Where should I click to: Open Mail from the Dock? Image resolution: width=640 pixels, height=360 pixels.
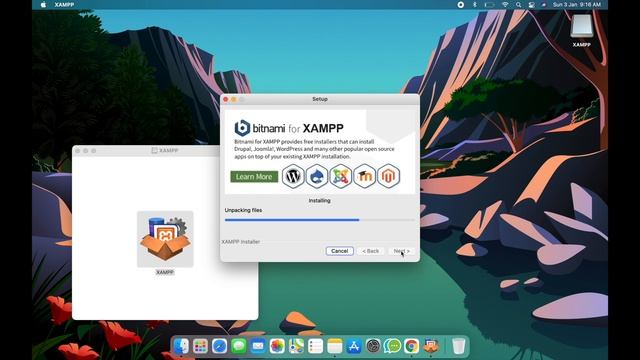tap(258, 346)
